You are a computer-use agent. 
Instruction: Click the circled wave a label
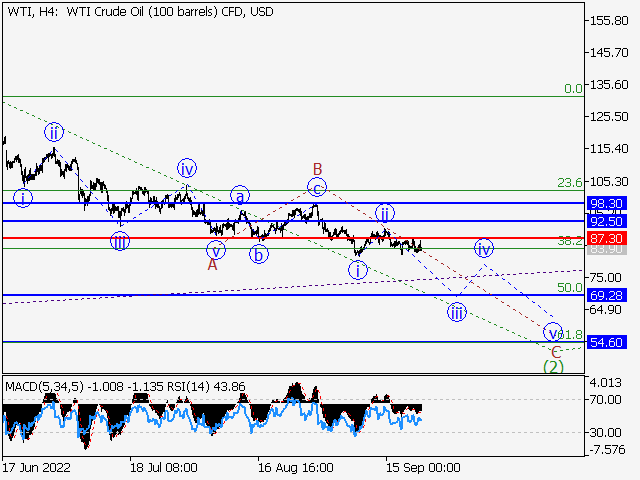[x=240, y=196]
